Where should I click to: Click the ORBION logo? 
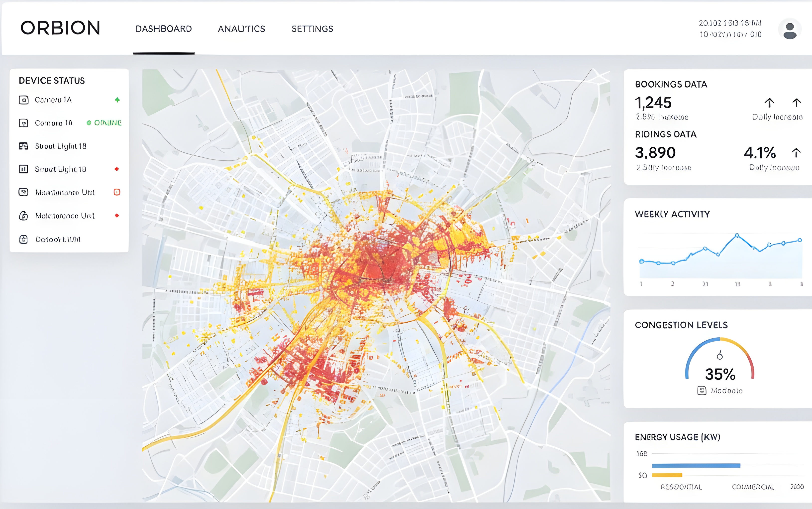(x=60, y=28)
